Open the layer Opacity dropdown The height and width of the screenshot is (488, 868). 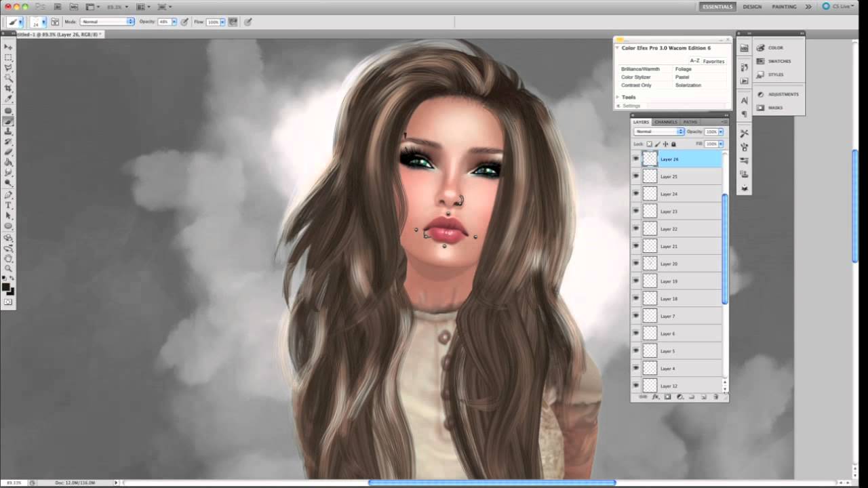pyautogui.click(x=721, y=131)
